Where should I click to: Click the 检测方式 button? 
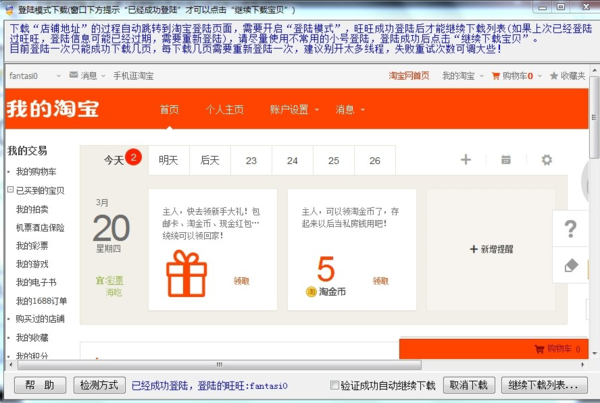point(99,385)
